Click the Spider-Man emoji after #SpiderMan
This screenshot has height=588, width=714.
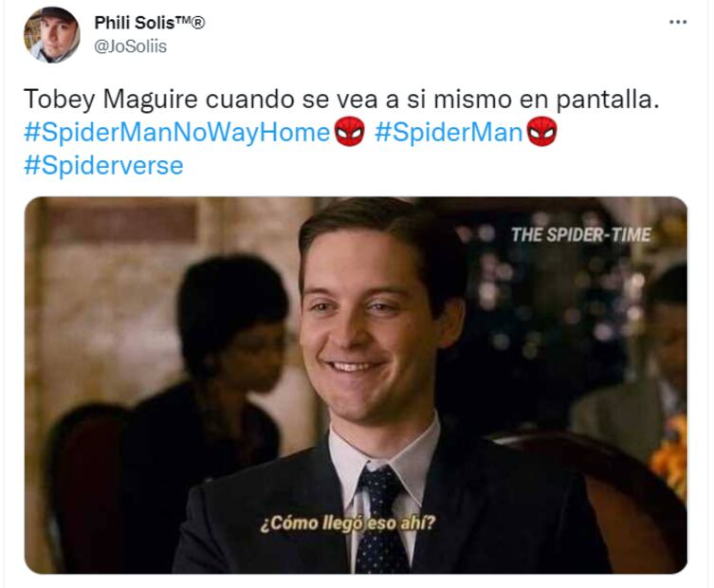pyautogui.click(x=541, y=132)
